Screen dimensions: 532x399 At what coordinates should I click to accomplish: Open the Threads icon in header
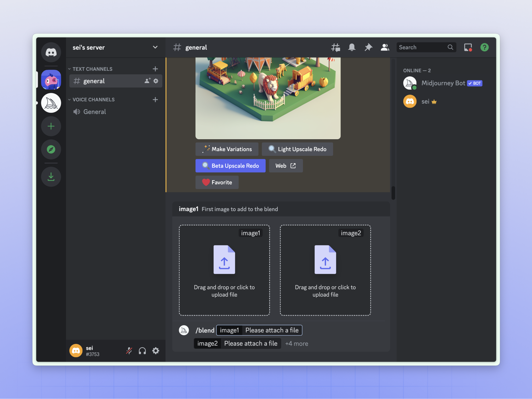tap(335, 47)
